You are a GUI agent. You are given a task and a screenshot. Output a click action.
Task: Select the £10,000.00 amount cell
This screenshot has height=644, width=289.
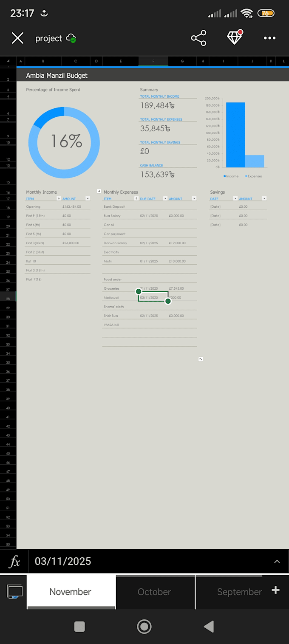click(x=182, y=261)
